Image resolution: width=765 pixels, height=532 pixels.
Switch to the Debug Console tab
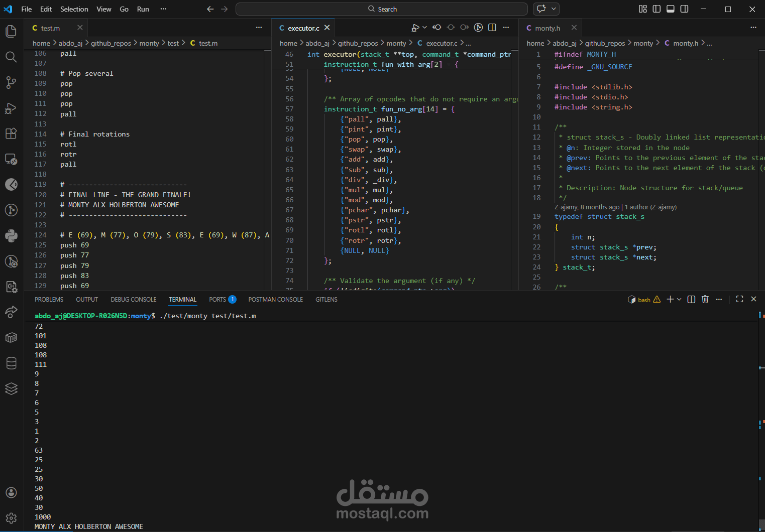[x=133, y=300]
